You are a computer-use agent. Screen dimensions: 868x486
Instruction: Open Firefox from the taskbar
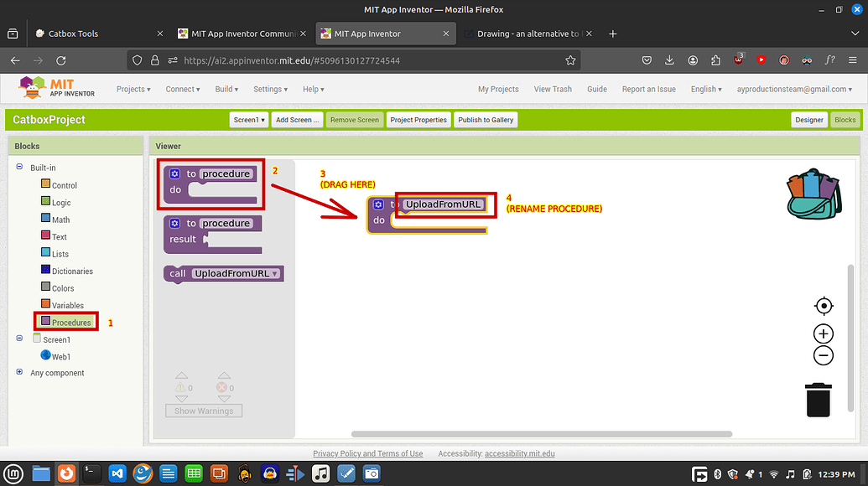pyautogui.click(x=66, y=473)
